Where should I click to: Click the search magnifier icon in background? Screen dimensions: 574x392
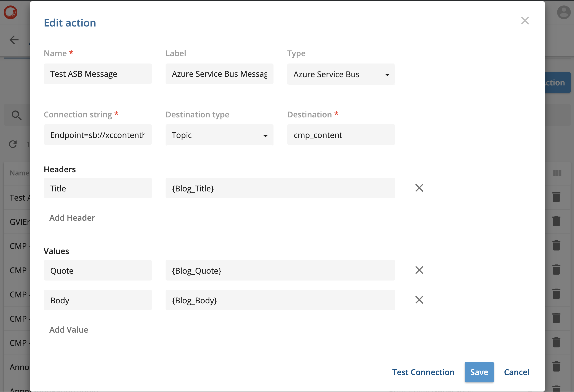coord(16,115)
